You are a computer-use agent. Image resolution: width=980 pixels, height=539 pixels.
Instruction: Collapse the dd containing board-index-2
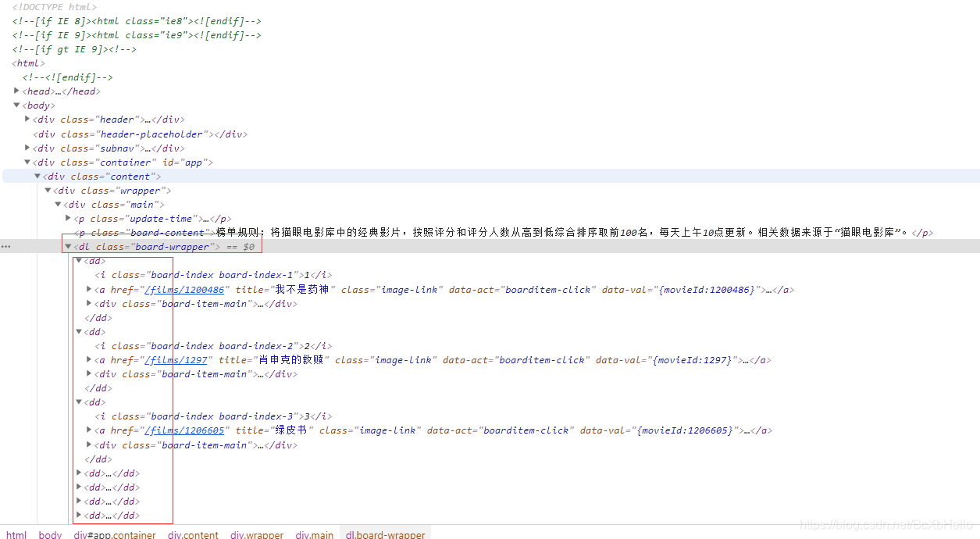click(79, 332)
